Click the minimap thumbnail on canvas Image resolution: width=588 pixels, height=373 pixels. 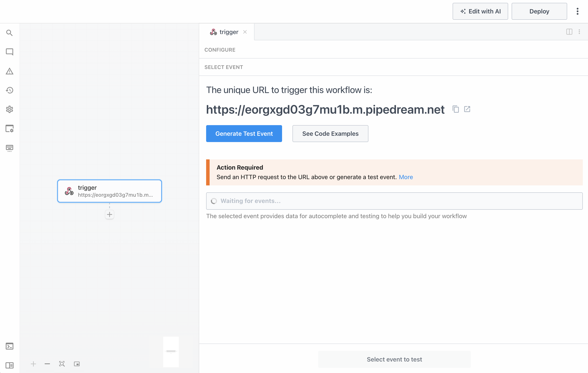pyautogui.click(x=171, y=352)
